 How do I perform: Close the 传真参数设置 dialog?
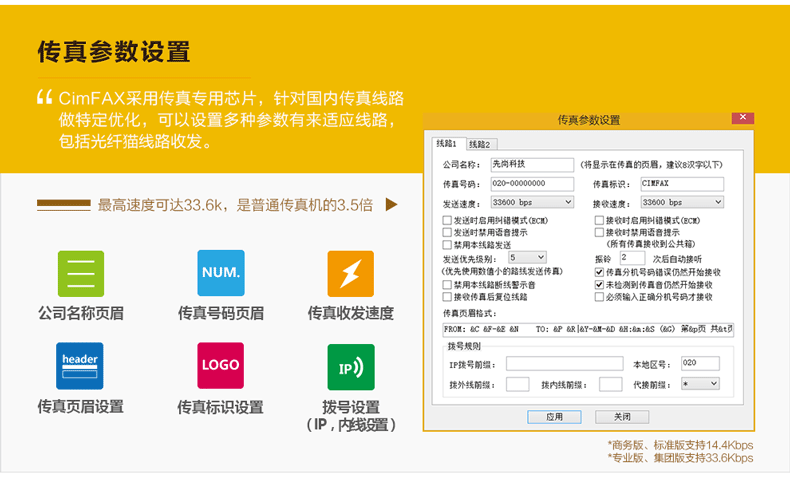743,117
